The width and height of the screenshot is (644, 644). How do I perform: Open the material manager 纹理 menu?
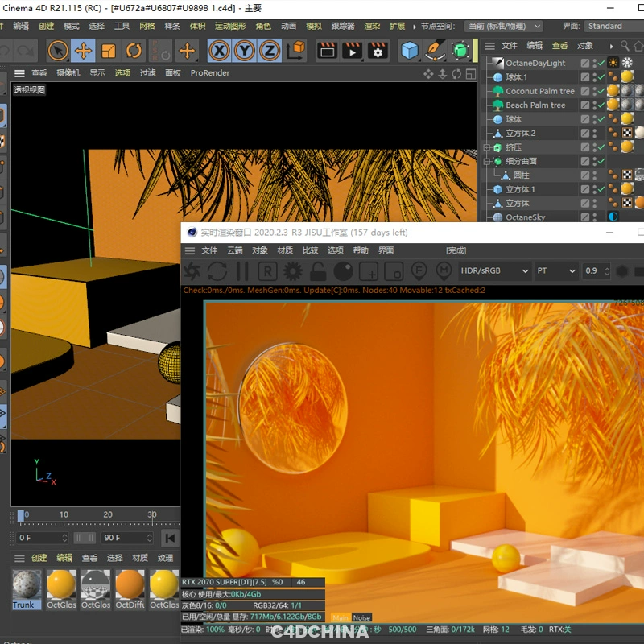click(165, 558)
